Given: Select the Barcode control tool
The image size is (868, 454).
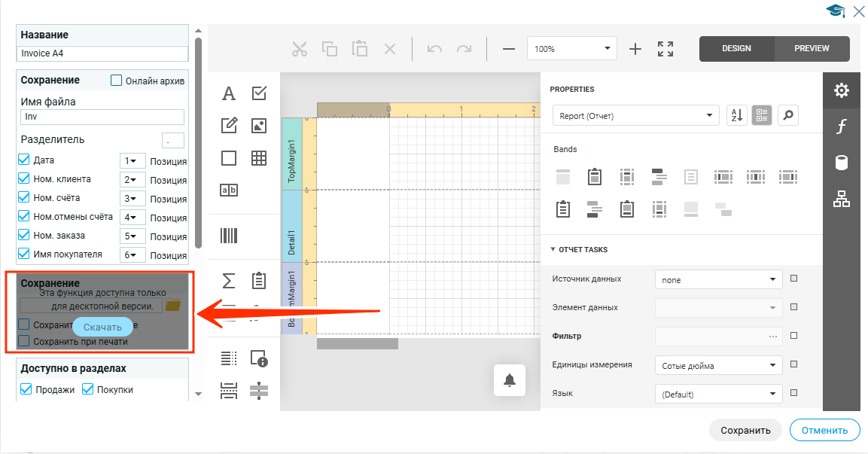Looking at the screenshot, I should tap(229, 236).
